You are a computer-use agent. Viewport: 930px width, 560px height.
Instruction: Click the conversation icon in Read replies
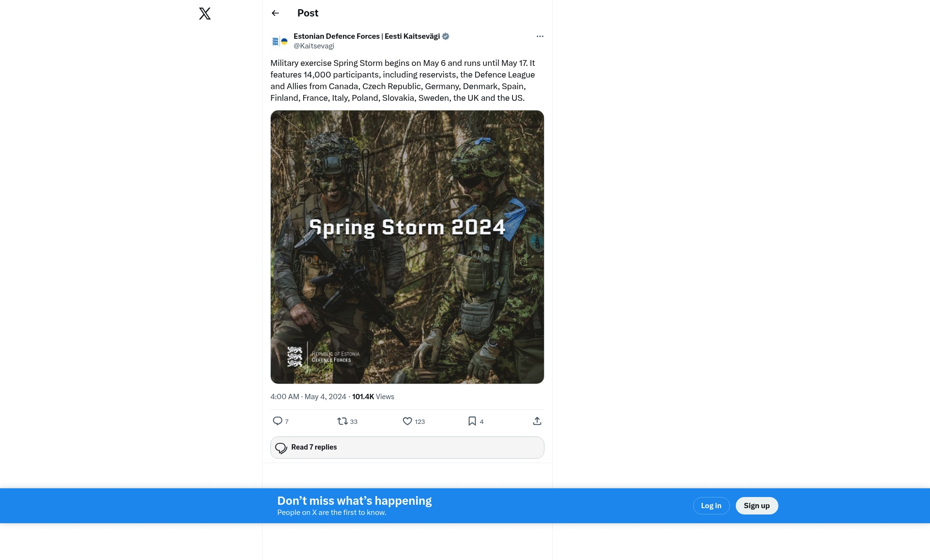281,448
